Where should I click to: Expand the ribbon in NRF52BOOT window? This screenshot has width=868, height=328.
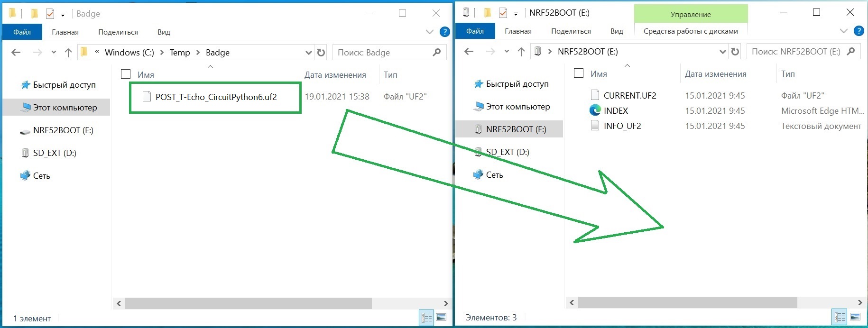[844, 31]
